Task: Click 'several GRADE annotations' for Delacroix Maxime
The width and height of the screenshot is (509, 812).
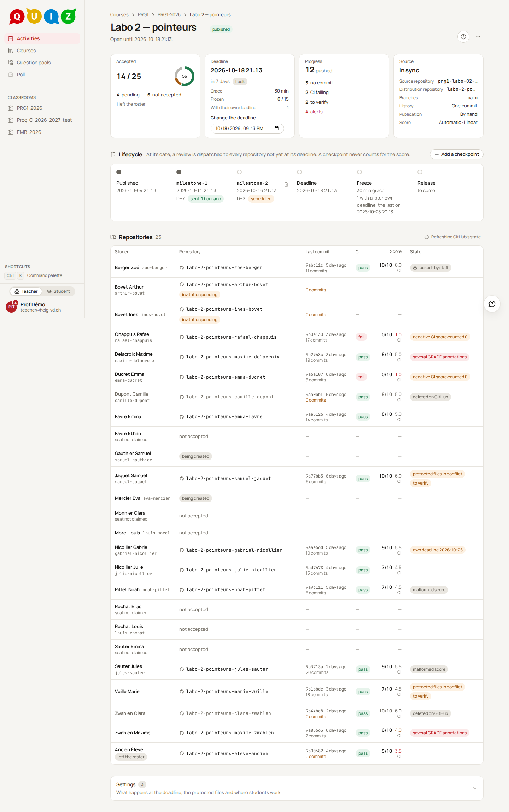Action: tap(440, 357)
